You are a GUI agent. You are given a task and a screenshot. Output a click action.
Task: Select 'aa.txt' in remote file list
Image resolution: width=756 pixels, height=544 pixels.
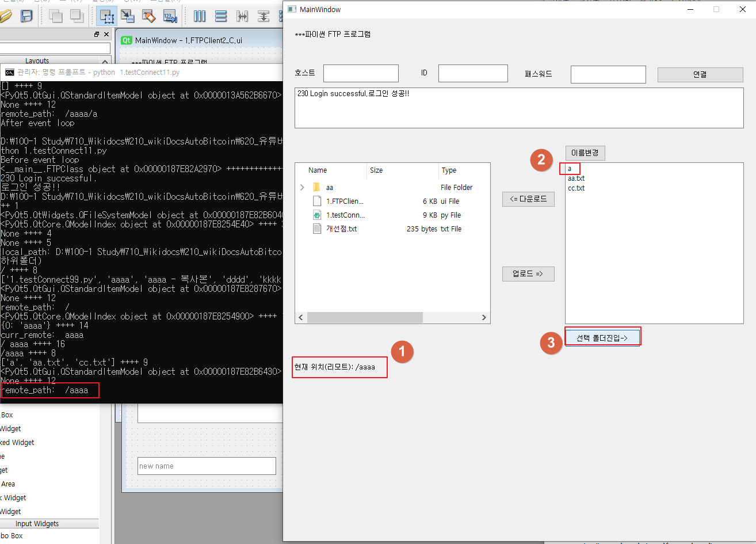pos(576,178)
